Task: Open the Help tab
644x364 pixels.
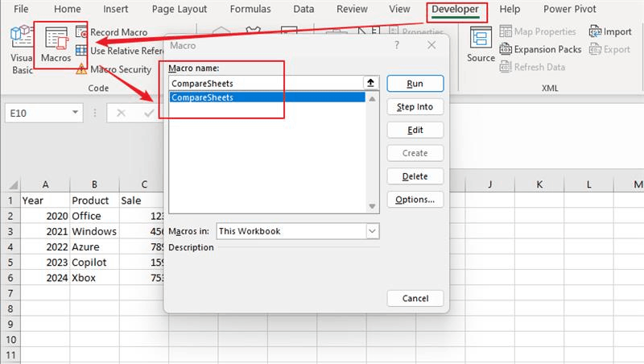Action: [510, 9]
